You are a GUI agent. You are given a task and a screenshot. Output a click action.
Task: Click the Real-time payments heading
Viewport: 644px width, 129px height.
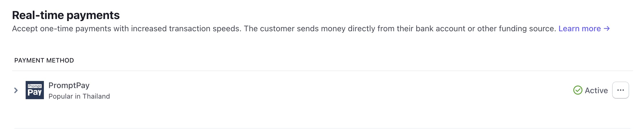coord(66,15)
